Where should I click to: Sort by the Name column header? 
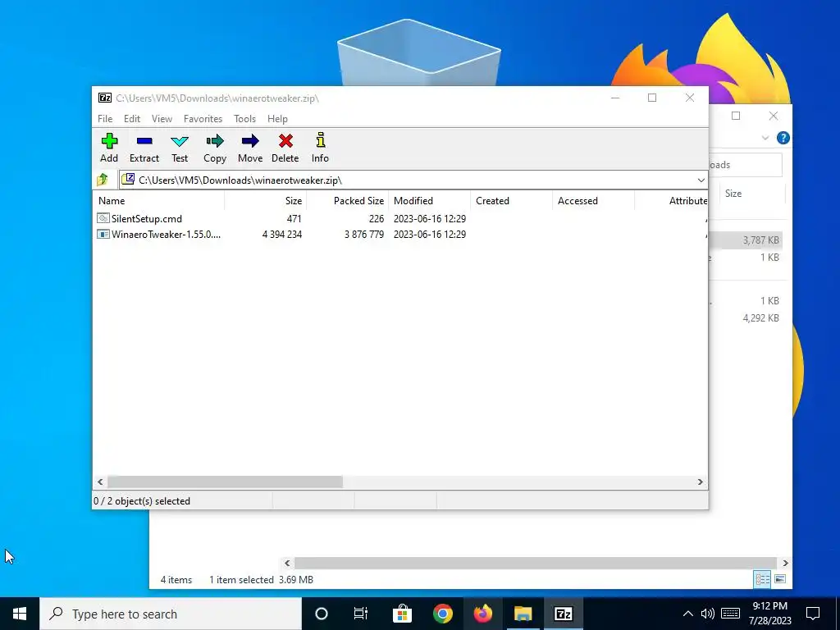tap(158, 201)
